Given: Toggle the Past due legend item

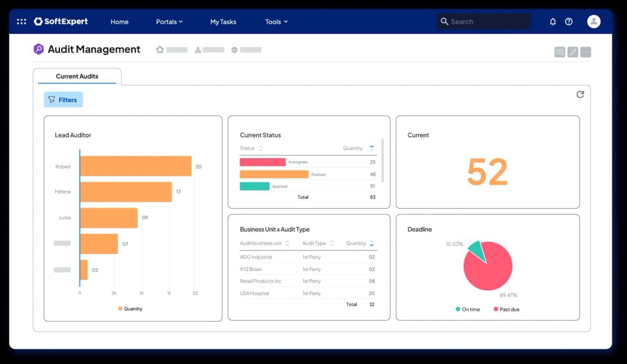Looking at the screenshot, I should (506, 309).
